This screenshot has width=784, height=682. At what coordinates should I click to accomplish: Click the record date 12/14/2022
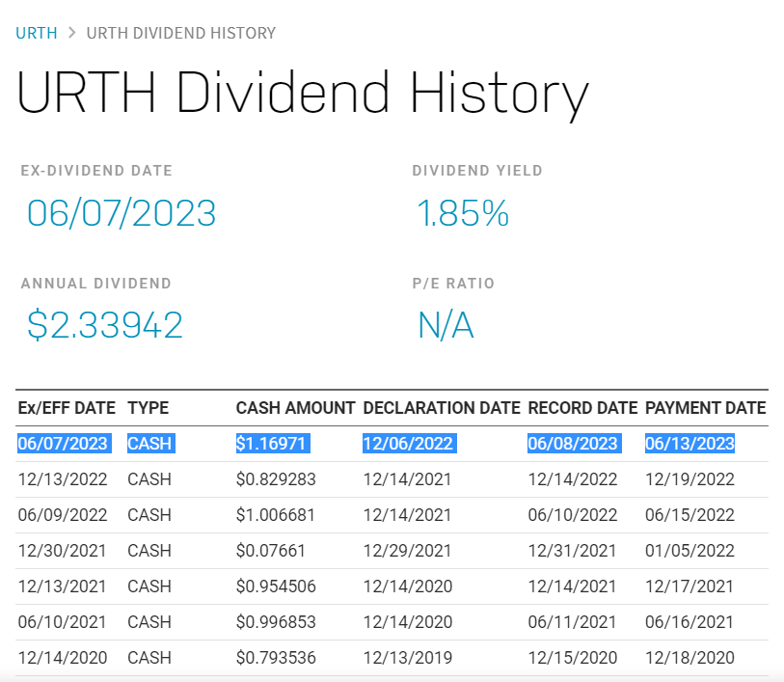click(x=573, y=479)
